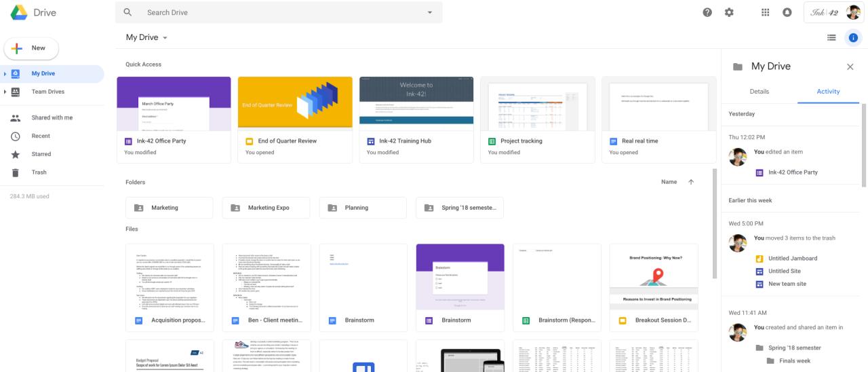Screen dimensions: 868x372
Task: Click the Name sort column label
Action: point(669,182)
